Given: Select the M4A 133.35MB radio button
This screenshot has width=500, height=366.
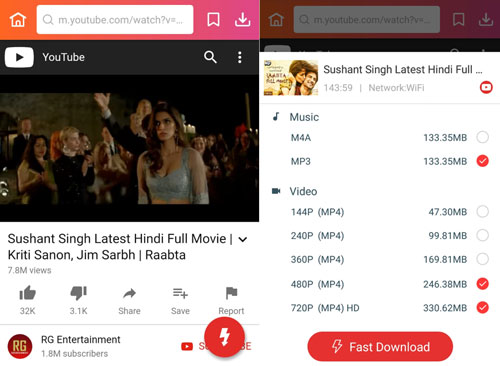Looking at the screenshot, I should 483,137.
